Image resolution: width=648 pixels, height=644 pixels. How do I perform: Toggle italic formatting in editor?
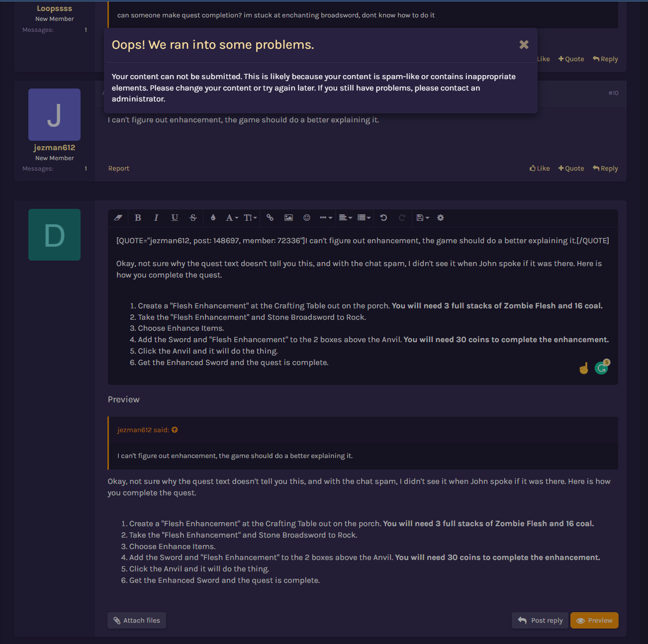point(156,218)
